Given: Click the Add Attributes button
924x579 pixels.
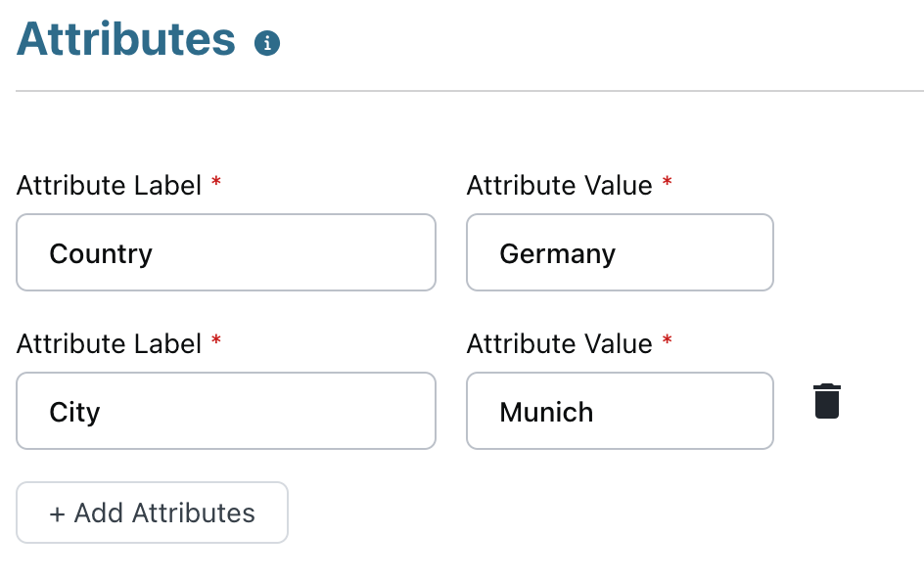Looking at the screenshot, I should click(x=152, y=512).
